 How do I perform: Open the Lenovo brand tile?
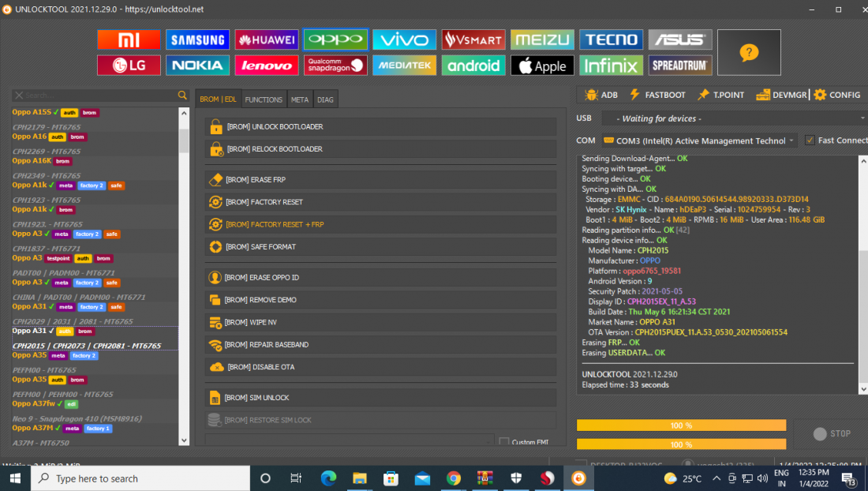coord(267,66)
